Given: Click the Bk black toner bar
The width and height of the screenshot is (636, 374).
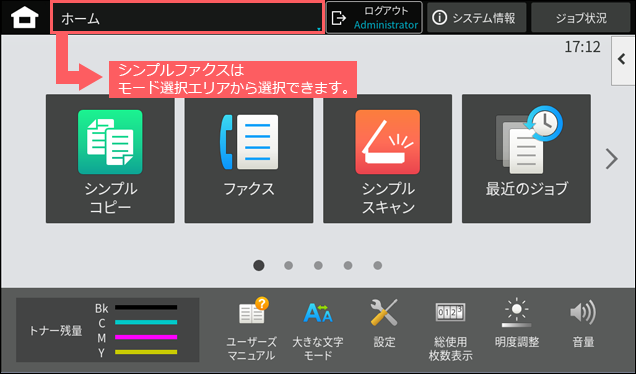Looking at the screenshot, I should click(146, 307).
